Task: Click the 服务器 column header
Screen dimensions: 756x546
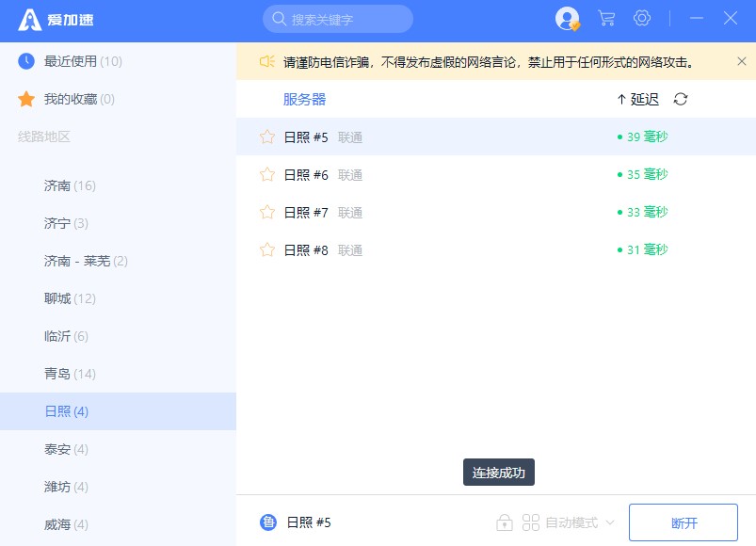Action: [304, 99]
